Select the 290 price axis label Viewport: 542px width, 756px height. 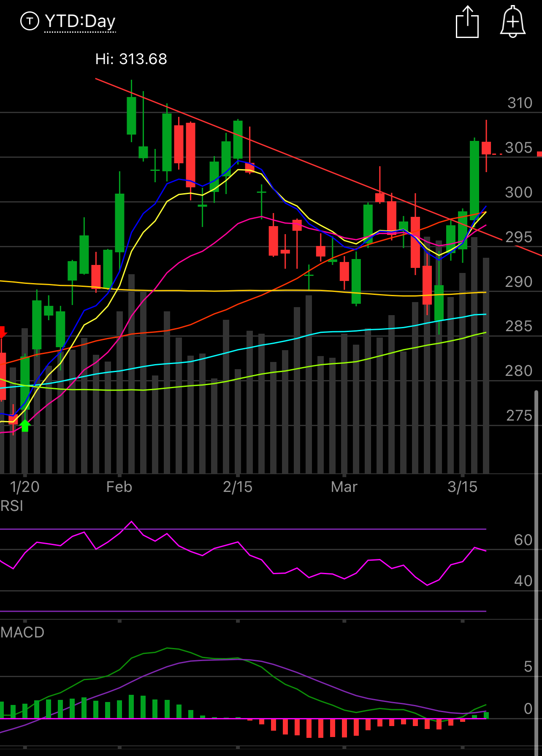(x=519, y=282)
